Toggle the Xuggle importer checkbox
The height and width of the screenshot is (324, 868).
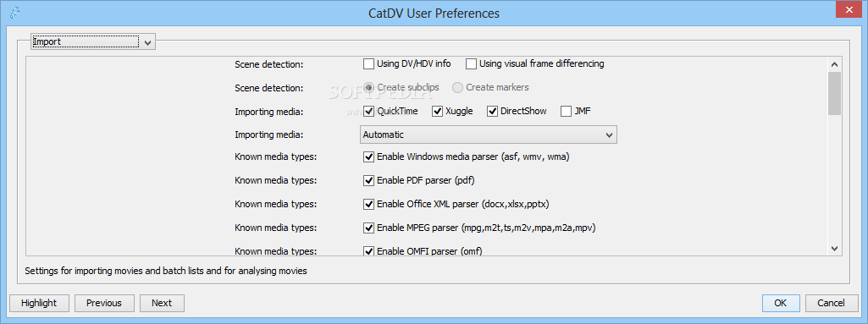437,111
